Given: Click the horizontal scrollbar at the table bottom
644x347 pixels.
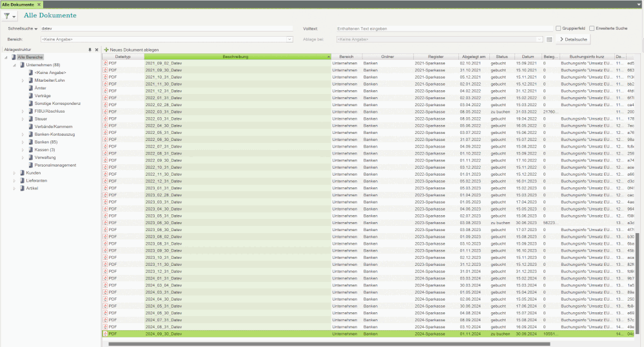Looking at the screenshot, I should coord(329,344).
